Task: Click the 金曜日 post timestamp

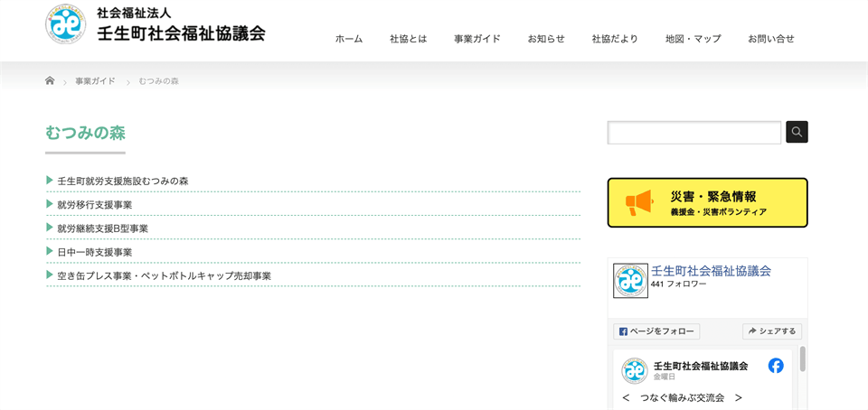Action: tap(665, 377)
